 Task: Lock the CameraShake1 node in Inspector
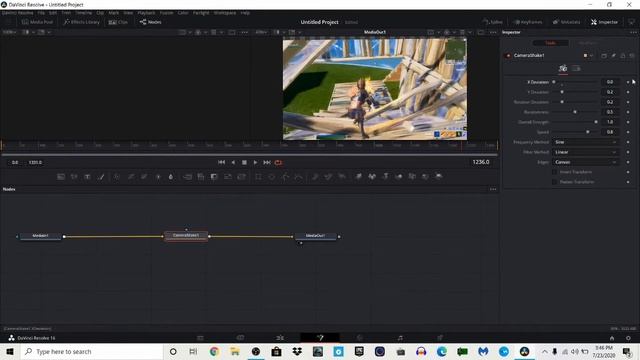[x=623, y=56]
